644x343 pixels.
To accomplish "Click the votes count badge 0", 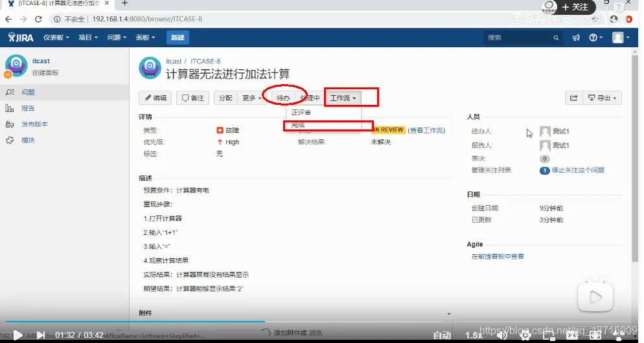I will [x=545, y=159].
